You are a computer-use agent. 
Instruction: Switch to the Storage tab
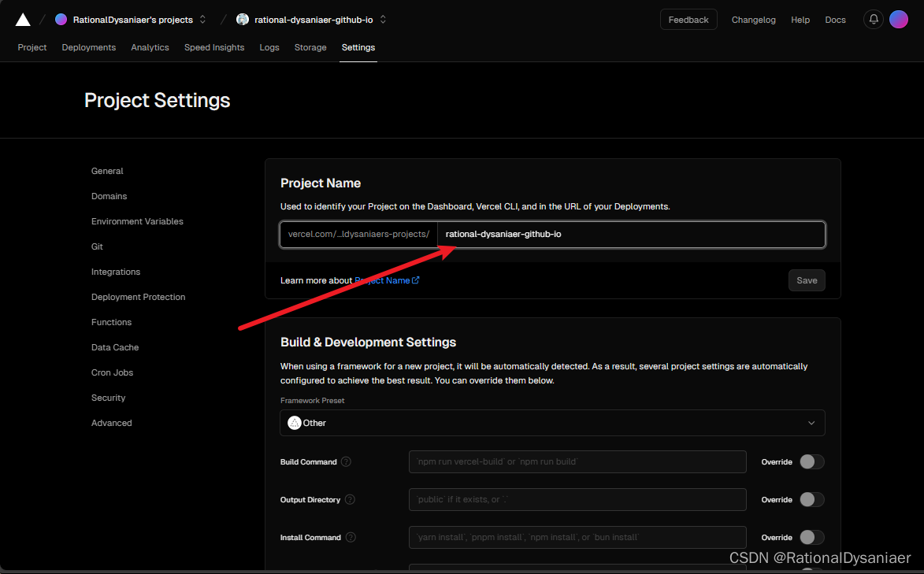point(310,47)
